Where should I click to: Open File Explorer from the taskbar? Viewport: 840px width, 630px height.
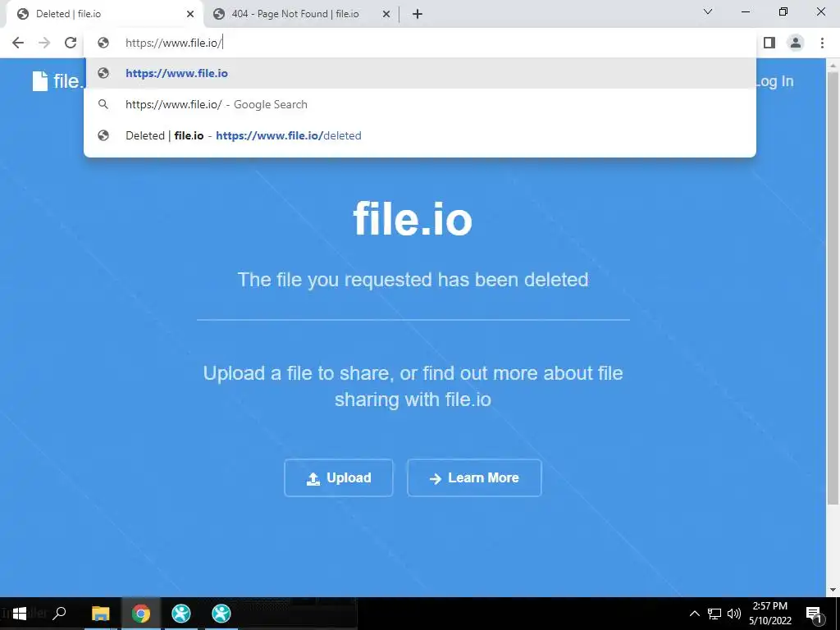[x=100, y=614]
